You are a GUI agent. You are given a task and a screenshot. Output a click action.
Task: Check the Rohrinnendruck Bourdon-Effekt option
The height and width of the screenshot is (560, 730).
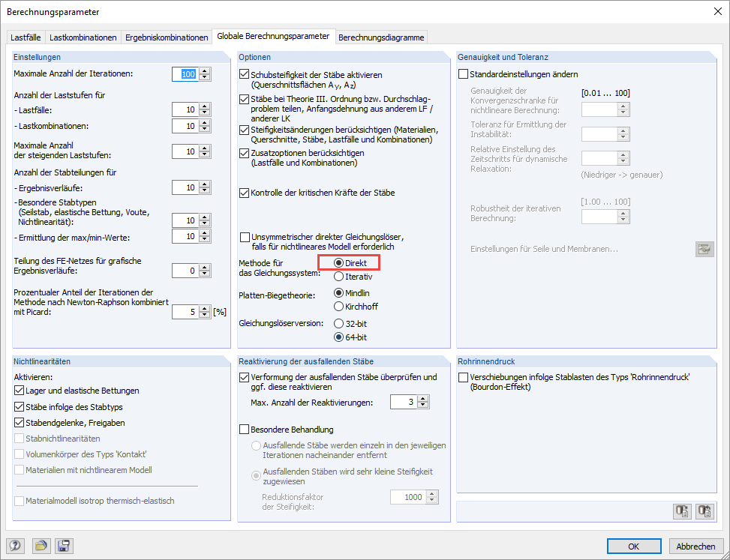click(x=463, y=377)
